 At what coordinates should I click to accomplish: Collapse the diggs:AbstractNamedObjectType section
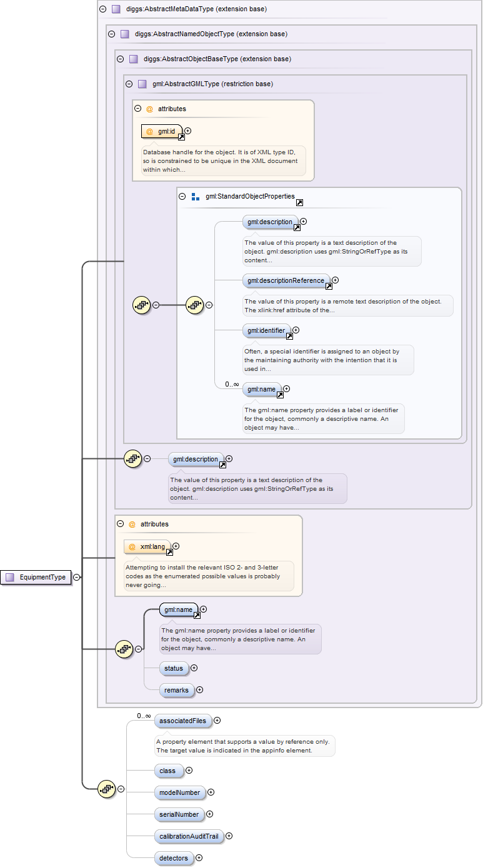click(x=111, y=34)
